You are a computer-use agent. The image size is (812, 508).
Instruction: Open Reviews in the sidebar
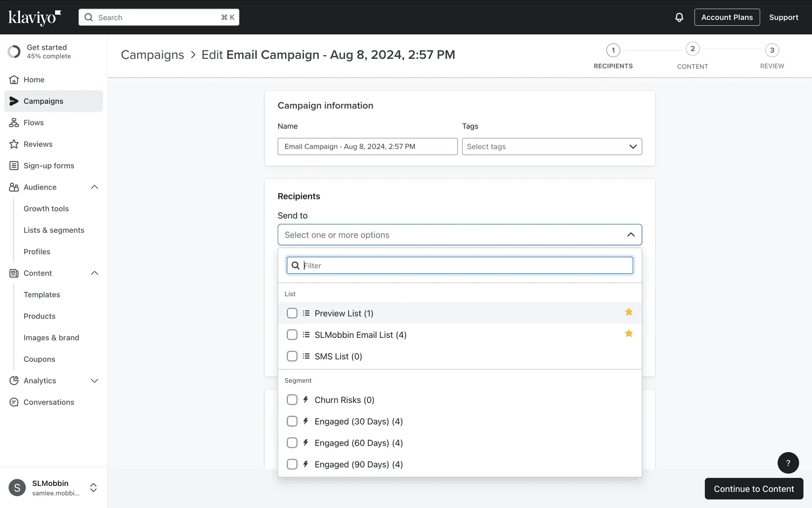tap(38, 144)
